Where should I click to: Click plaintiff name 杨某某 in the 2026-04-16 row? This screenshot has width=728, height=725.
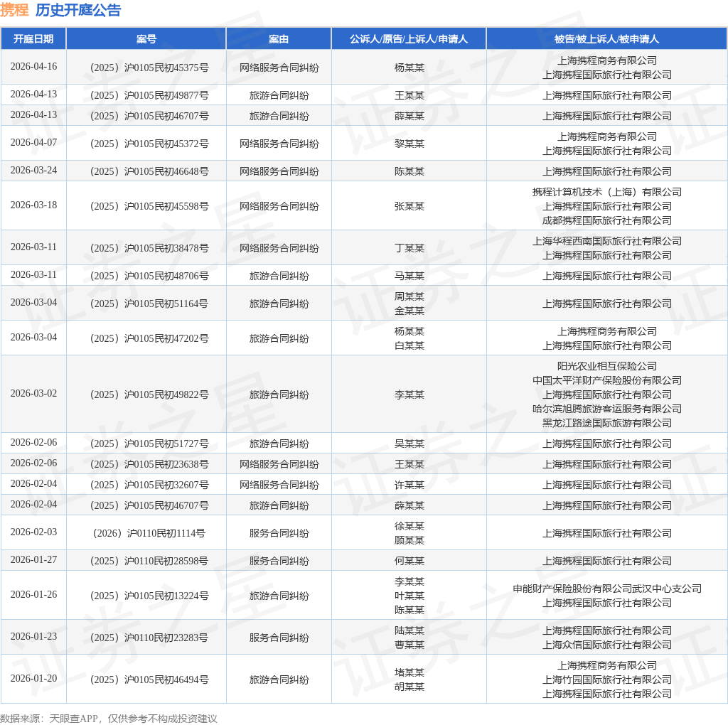click(x=409, y=68)
